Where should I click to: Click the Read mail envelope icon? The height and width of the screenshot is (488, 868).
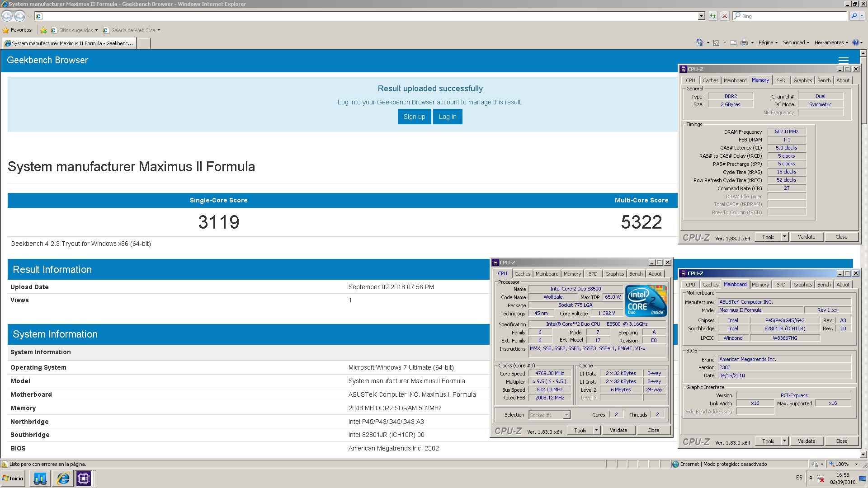coord(733,42)
